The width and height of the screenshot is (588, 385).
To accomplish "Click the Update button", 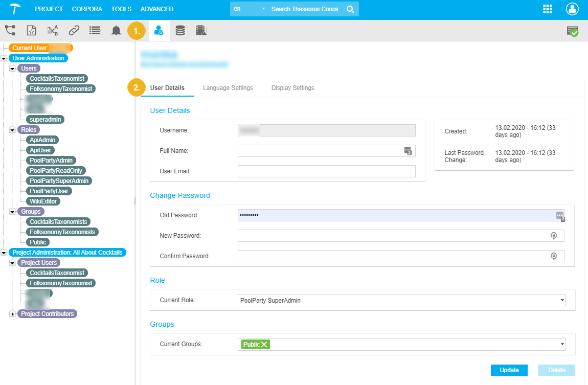I will tap(509, 370).
